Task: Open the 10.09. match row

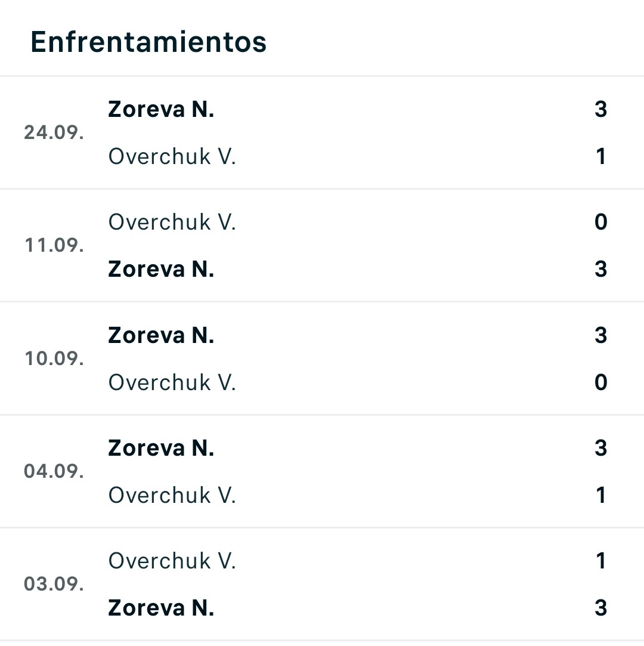Action: point(322,358)
